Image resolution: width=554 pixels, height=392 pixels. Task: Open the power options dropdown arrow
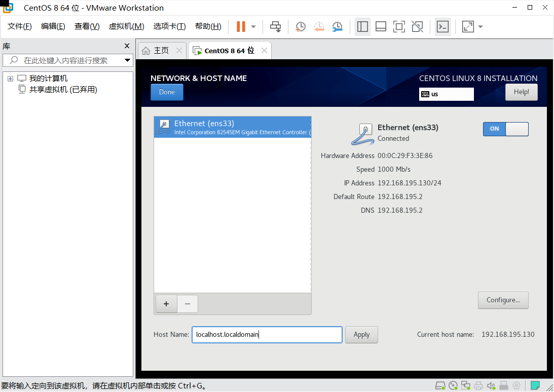[x=253, y=27]
